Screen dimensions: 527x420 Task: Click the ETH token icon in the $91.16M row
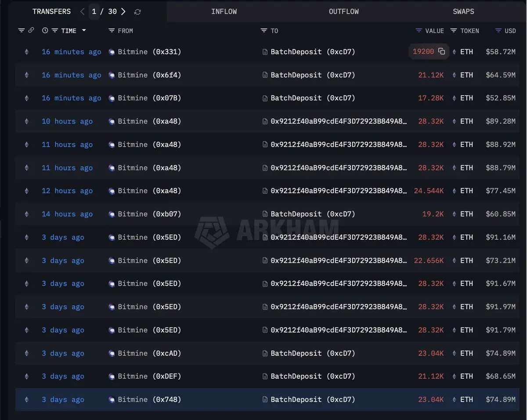tap(455, 237)
